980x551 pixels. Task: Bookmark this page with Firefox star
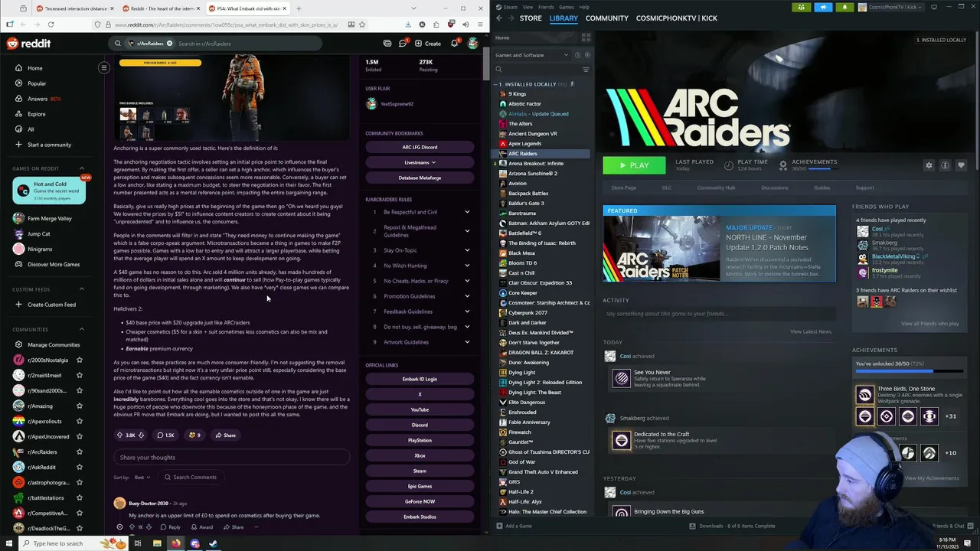(x=362, y=24)
